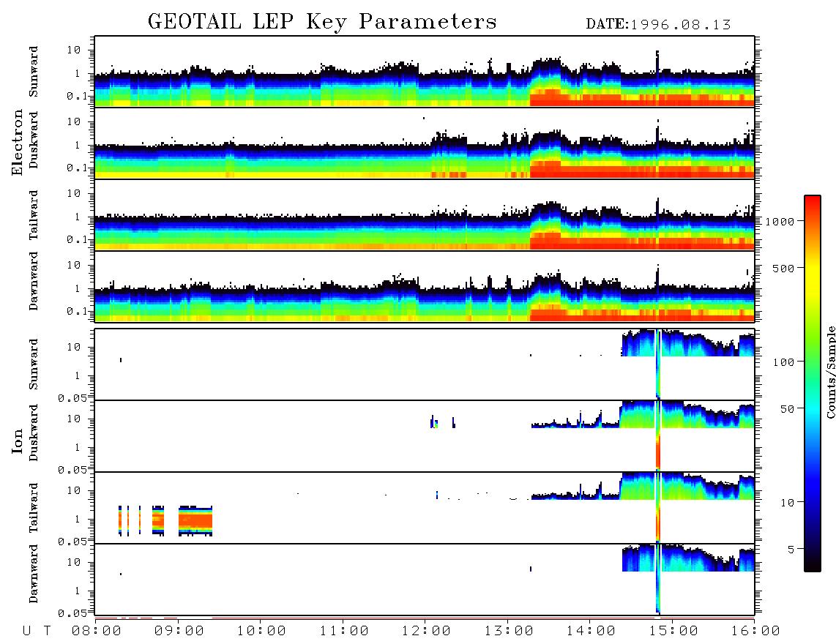Click the Electron Tailward spectrogram panel

[425, 215]
